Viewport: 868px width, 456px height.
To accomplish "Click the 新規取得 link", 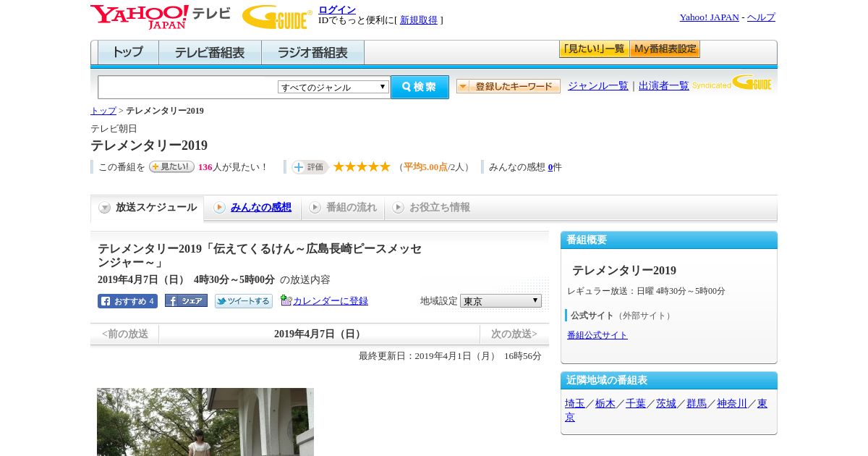I will [419, 20].
